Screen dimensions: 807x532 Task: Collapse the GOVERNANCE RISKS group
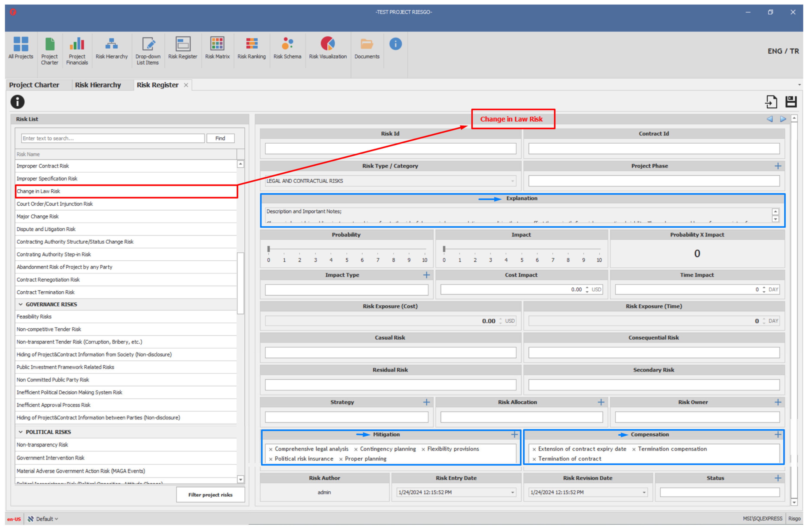coord(20,304)
